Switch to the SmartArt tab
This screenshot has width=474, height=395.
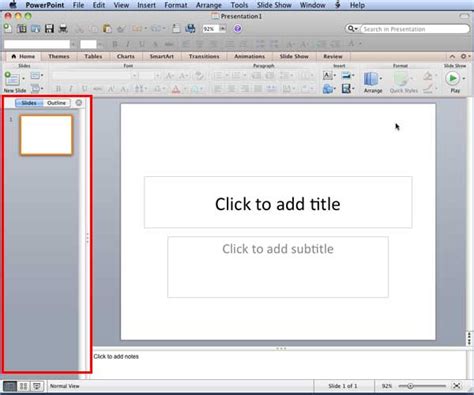(162, 56)
